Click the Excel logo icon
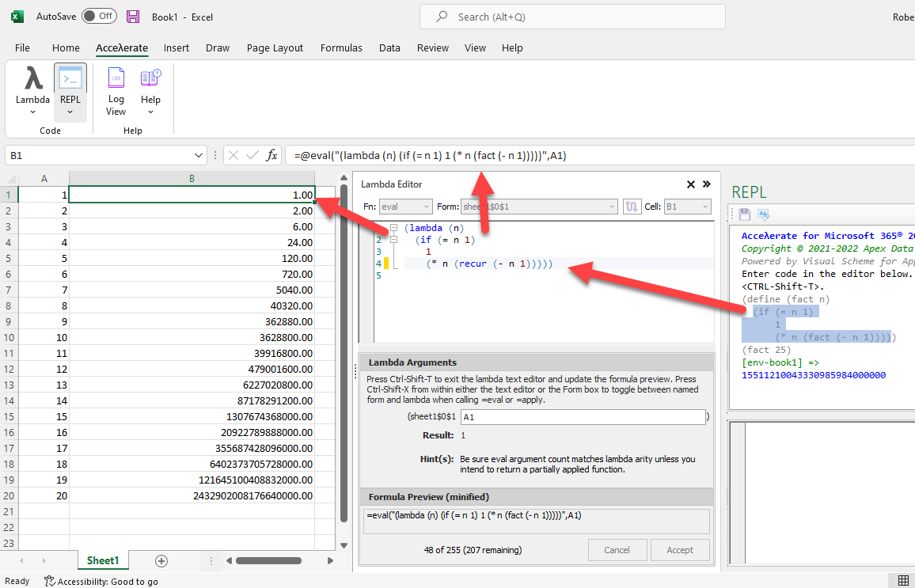This screenshot has height=588, width=915. (x=17, y=17)
